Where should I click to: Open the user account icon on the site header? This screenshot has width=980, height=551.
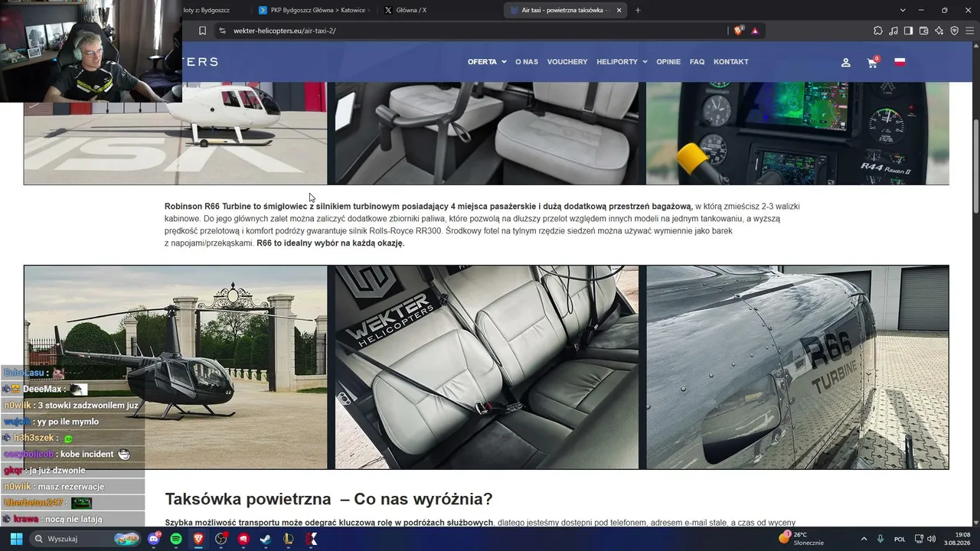[x=846, y=62]
